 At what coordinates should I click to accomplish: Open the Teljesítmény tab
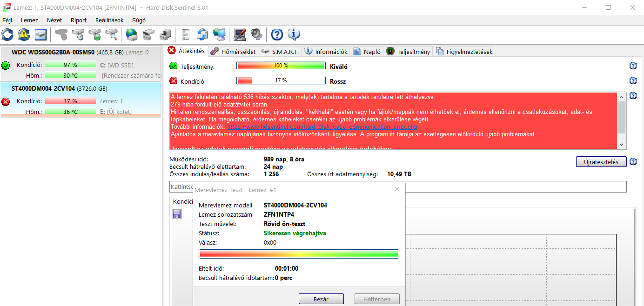coord(408,52)
